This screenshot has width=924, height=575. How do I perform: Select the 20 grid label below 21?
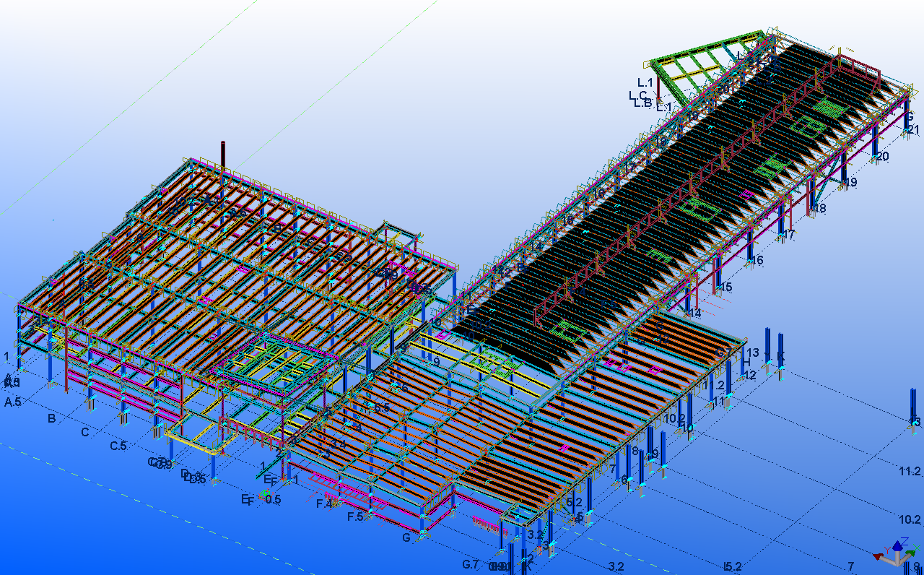click(x=882, y=157)
